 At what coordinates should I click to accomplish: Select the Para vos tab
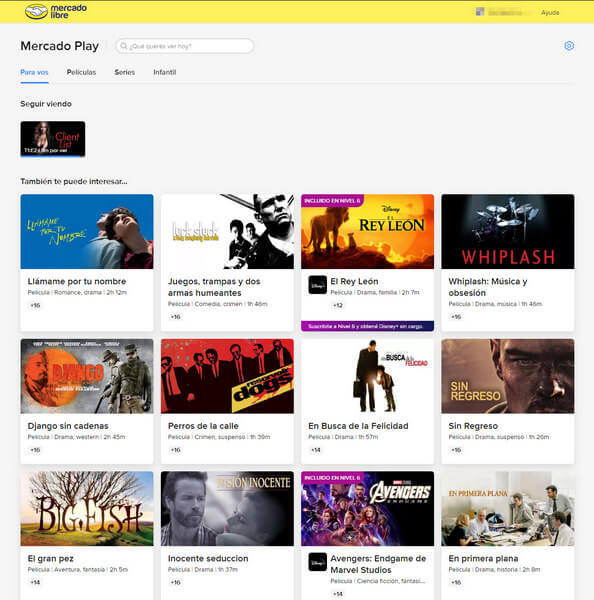[34, 72]
